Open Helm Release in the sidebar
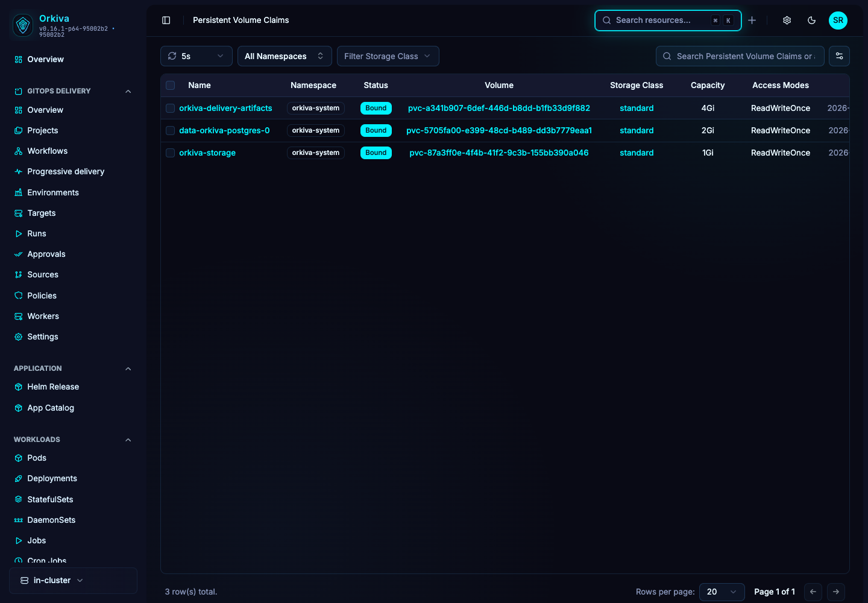 click(53, 387)
